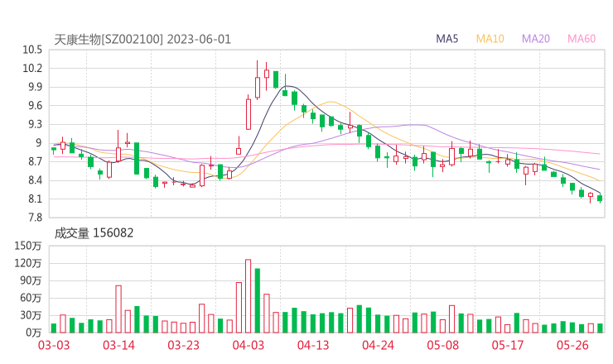The width and height of the screenshot is (613, 364).
Task: Select the MA20 legend label
Action: [536, 39]
